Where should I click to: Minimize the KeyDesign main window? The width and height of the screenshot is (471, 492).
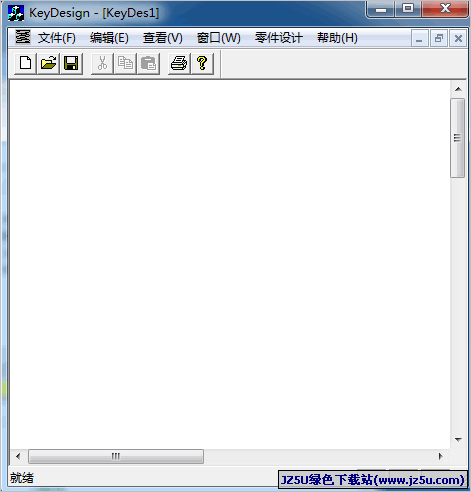(x=381, y=9)
